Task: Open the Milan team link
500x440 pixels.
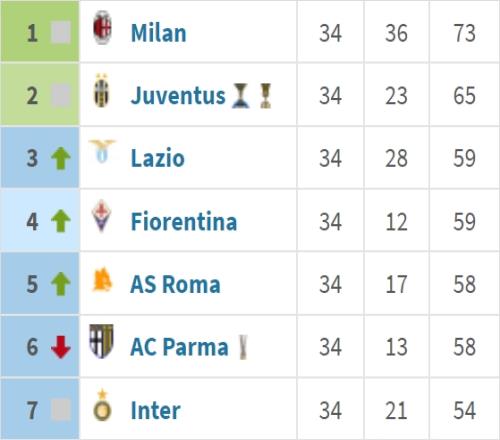Action: tap(159, 33)
